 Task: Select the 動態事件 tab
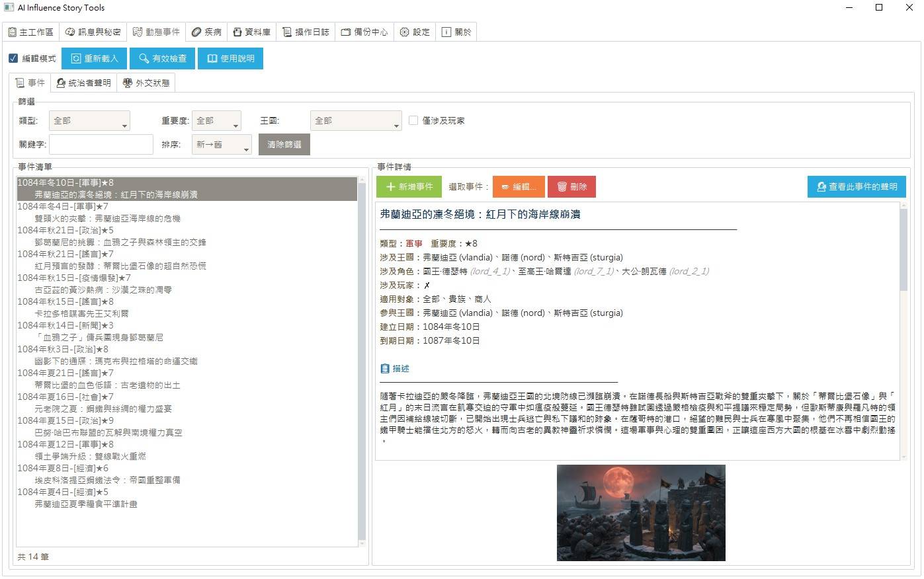(x=156, y=32)
